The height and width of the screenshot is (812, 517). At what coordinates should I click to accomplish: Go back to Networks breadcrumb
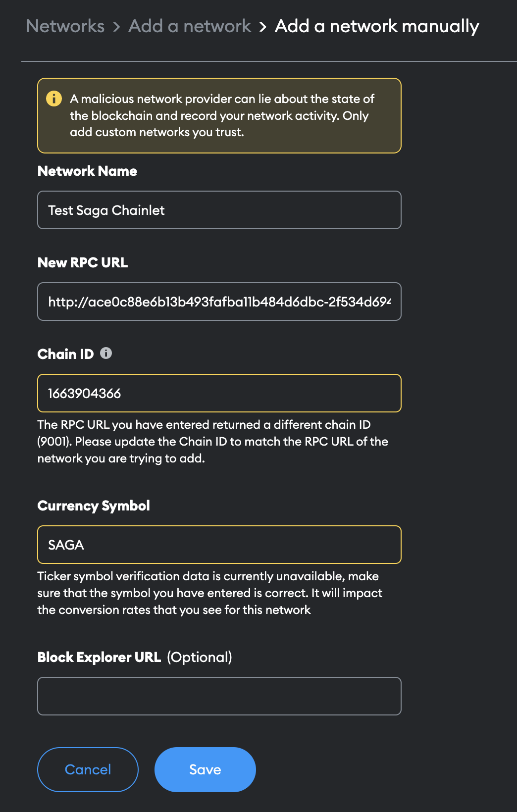coord(65,26)
